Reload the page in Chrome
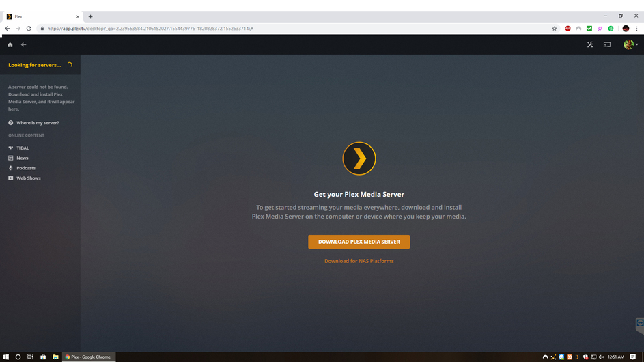The width and height of the screenshot is (644, 362). tap(29, 29)
